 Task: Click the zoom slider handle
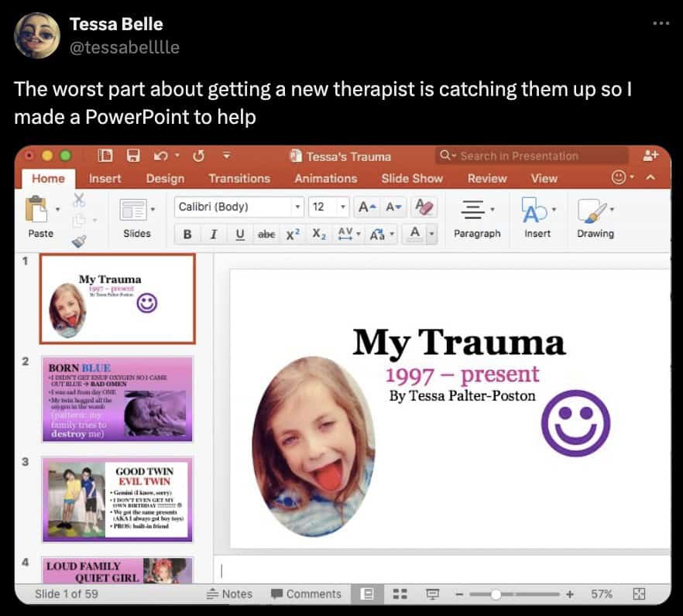[x=496, y=594]
